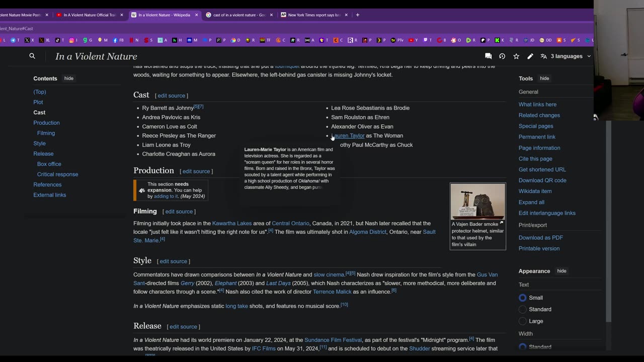Click the Vajen Bader helmet thumbnail
Viewport: 644px width, 362px height.
[477, 202]
